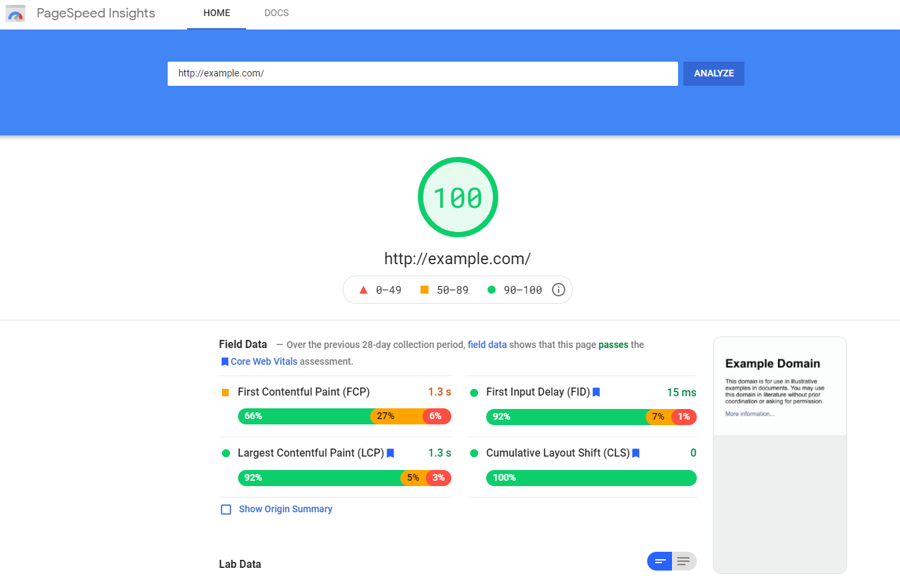The image size is (900, 588).
Task: Enable the Show Origin Summary checkbox
Action: pos(226,509)
